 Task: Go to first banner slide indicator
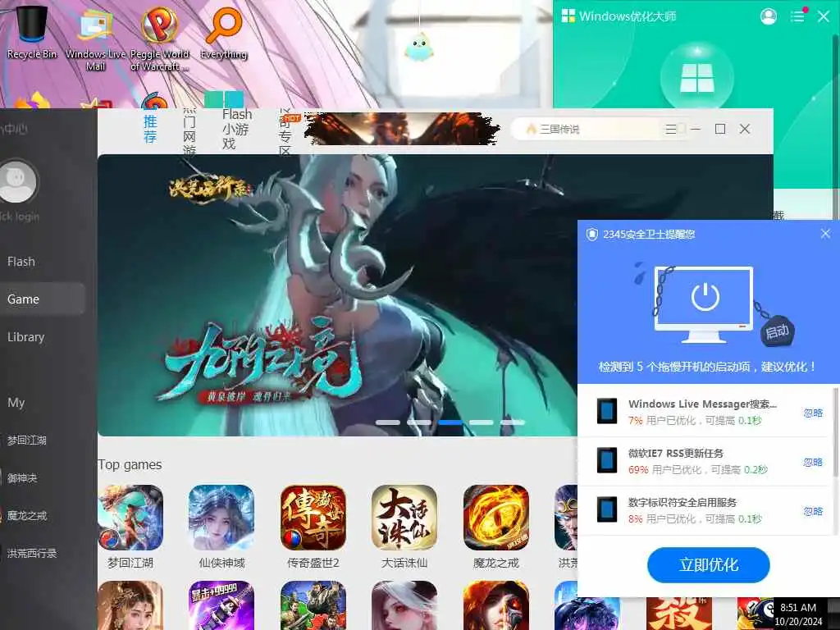[388, 422]
